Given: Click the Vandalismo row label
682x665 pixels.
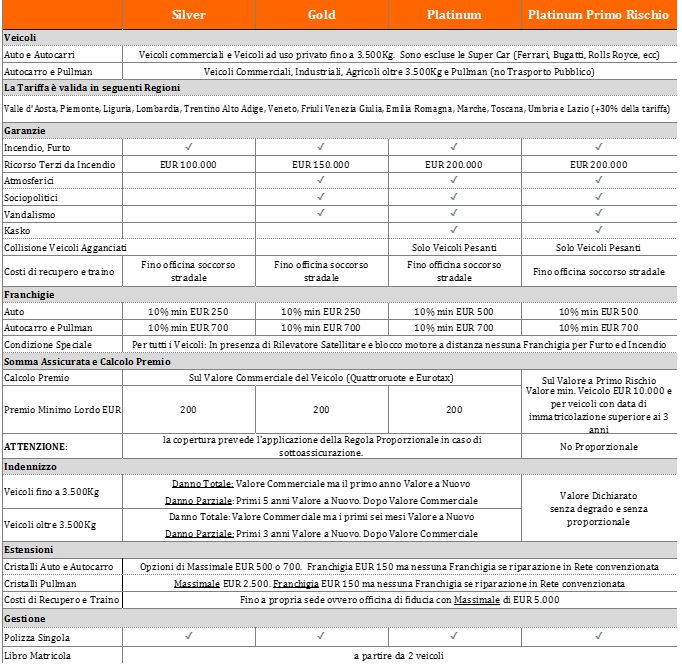Looking at the screenshot, I should 30,215.
